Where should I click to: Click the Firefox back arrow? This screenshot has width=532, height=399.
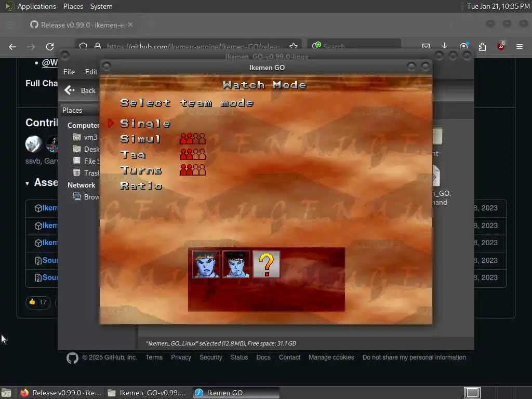12,47
